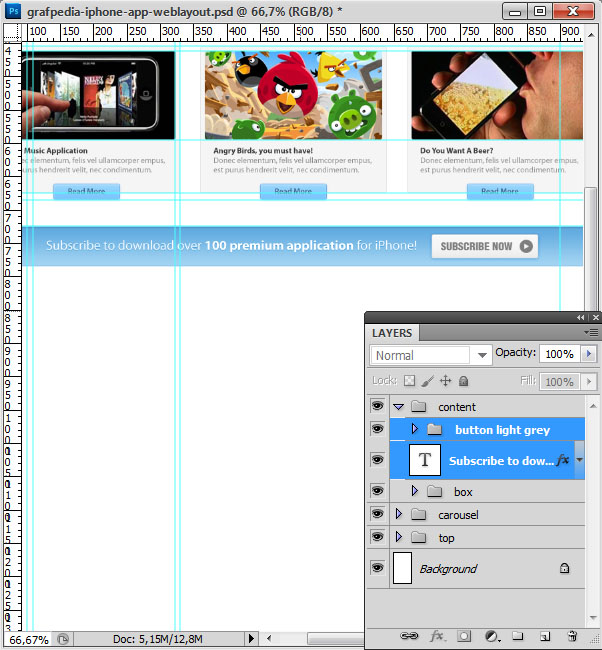Lock image pixels brush icon
Screen dimensions: 602x650
click(x=427, y=381)
